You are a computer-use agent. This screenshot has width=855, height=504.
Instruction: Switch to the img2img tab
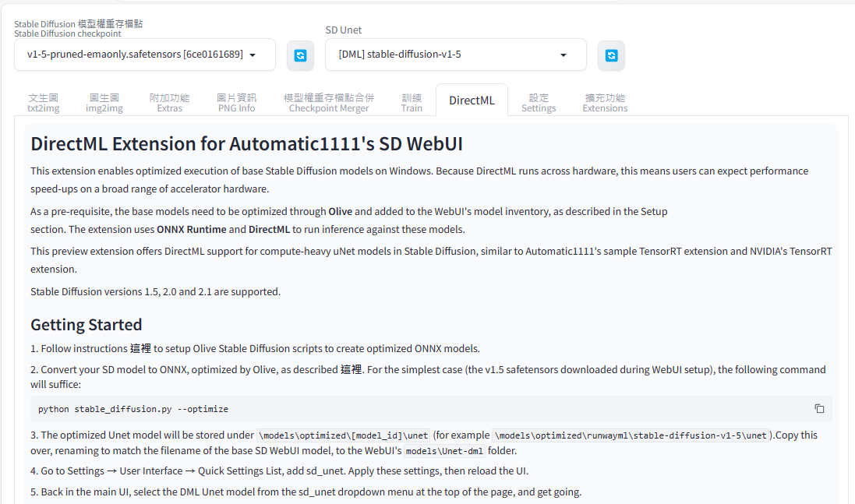point(104,102)
